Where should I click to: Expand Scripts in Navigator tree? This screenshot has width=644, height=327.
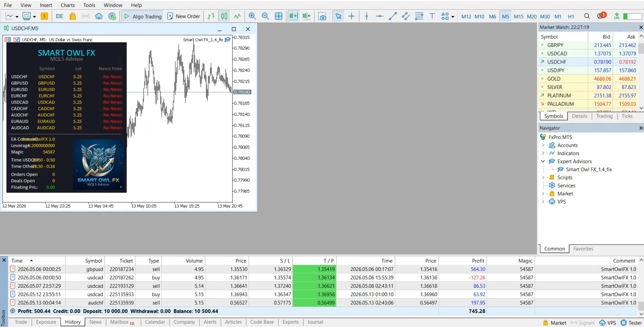tap(543, 177)
